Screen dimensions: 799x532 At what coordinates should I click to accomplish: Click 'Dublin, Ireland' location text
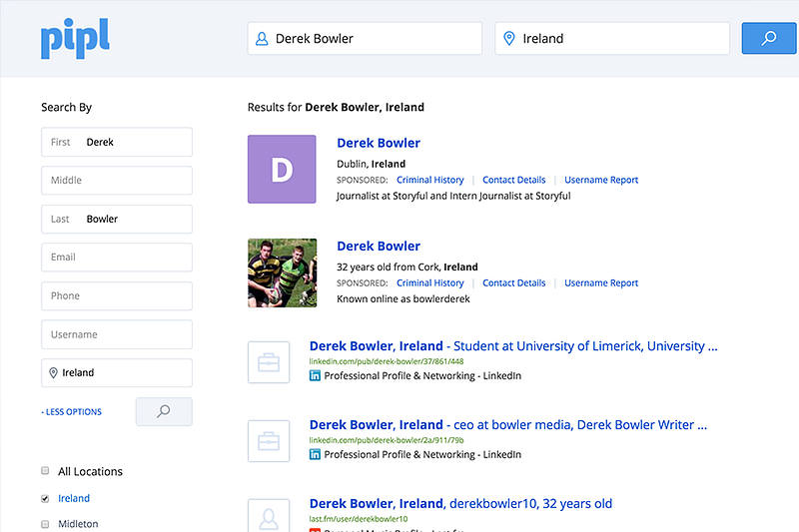point(371,164)
